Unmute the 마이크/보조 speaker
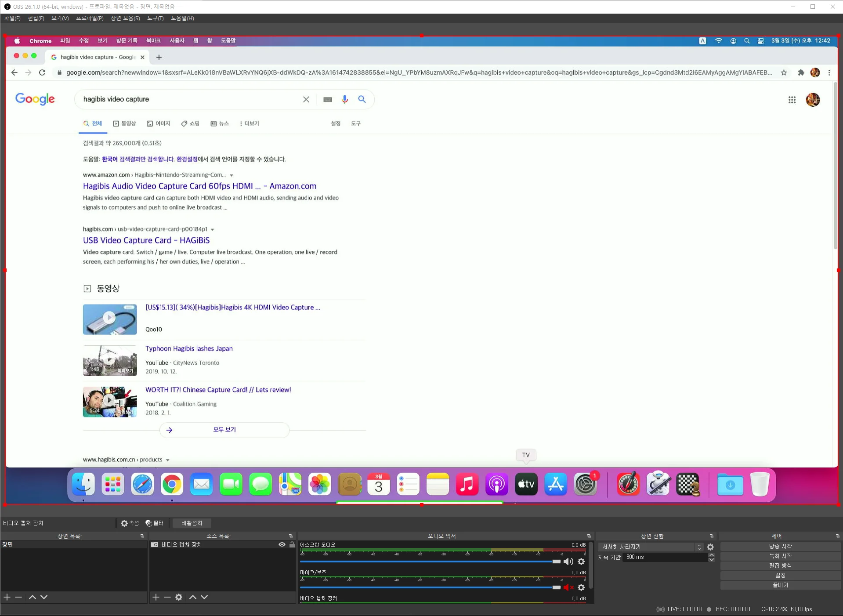This screenshot has height=616, width=843. click(568, 587)
